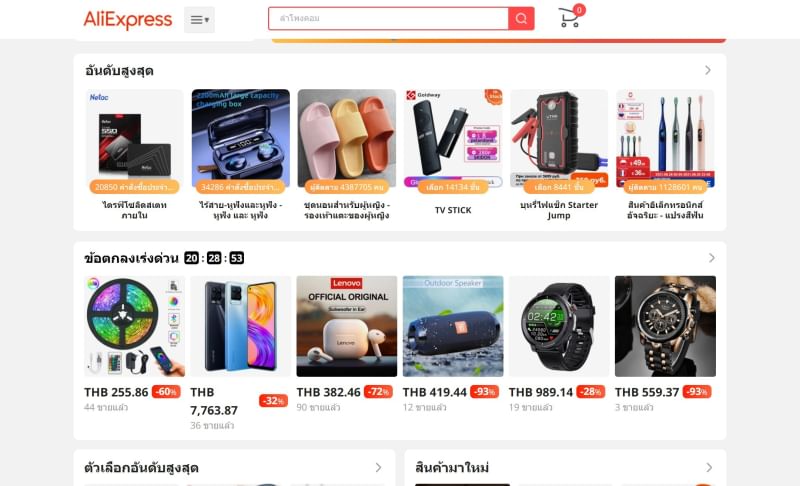800x486 pixels.
Task: Select the RGB LED strip deal
Action: [x=135, y=326]
